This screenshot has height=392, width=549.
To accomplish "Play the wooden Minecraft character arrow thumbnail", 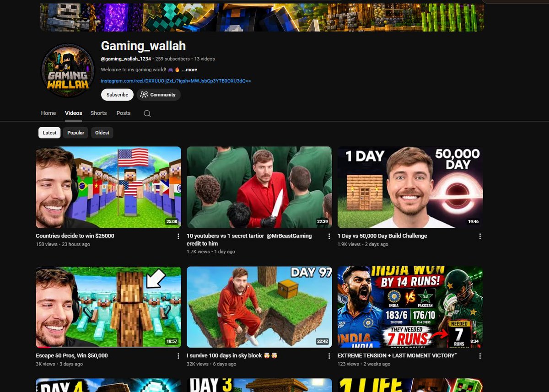I will point(108,307).
